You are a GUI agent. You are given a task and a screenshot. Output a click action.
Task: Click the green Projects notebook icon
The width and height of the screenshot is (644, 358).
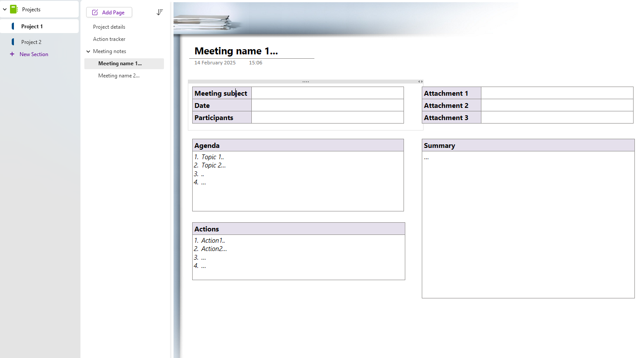[x=13, y=9]
